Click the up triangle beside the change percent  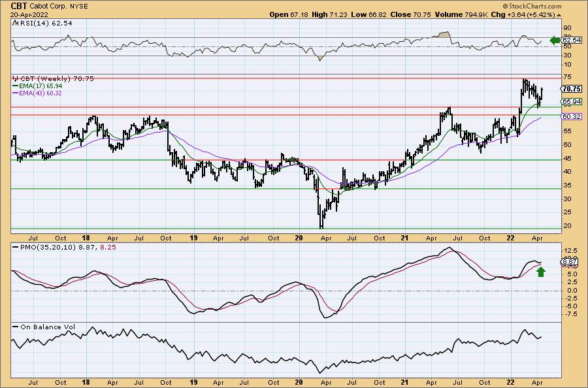[x=559, y=15]
